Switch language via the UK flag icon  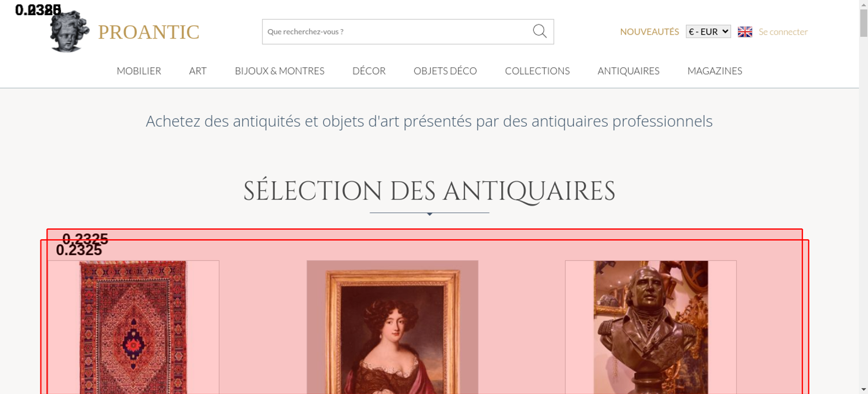(x=745, y=32)
